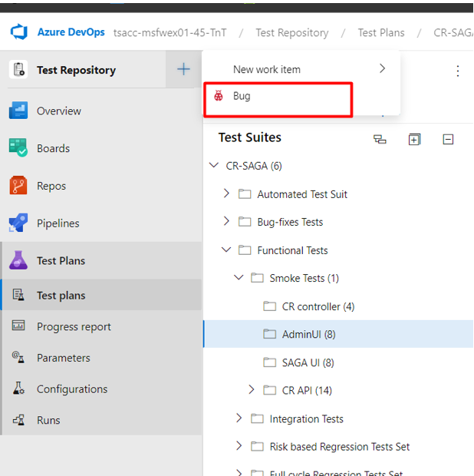Click the red Bug icon in menu
This screenshot has height=476, width=474.
(219, 96)
